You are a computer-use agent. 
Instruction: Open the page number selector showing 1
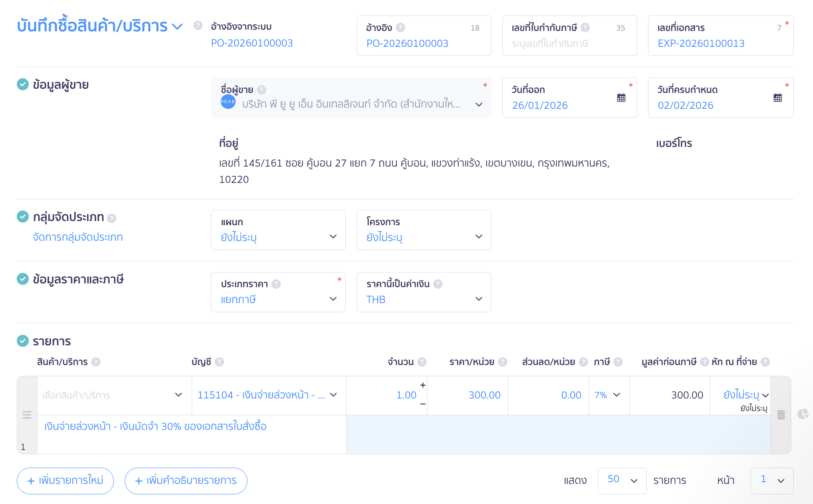click(772, 481)
